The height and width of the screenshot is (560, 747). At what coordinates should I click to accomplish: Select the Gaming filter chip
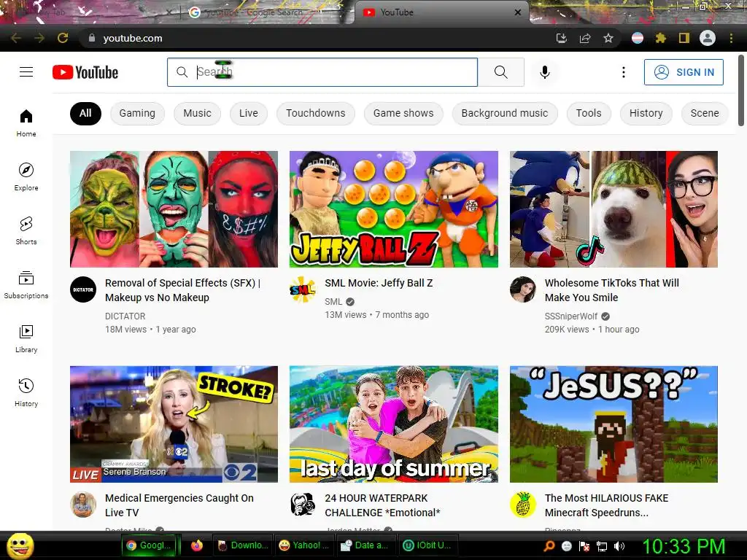tap(137, 113)
